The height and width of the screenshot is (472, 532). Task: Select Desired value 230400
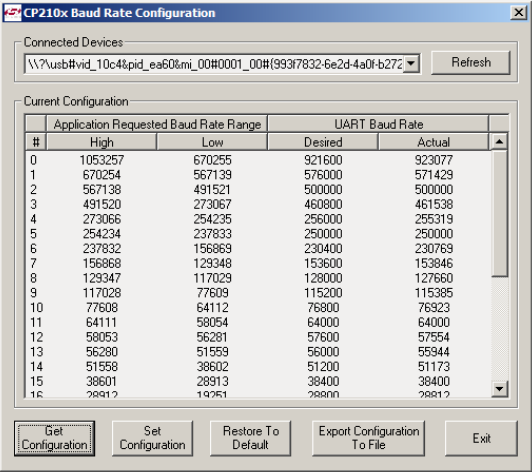(323, 248)
